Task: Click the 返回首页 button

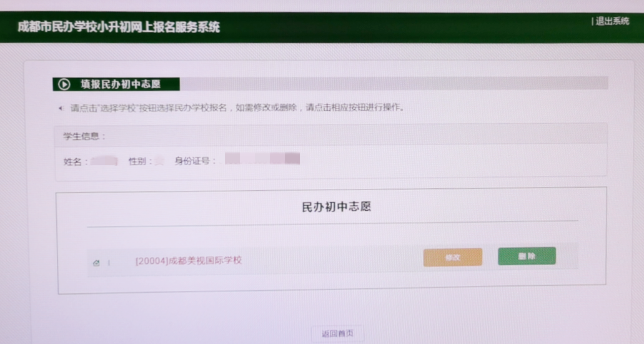Action: (x=337, y=334)
